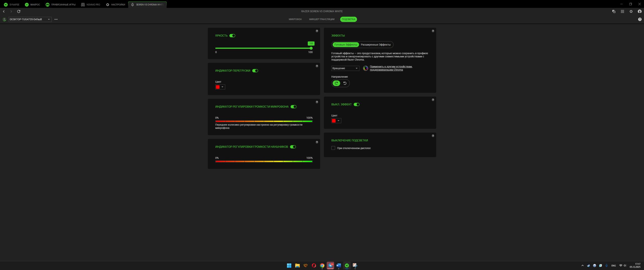Open the НАСТРОЙКИ tab
Image resolution: width=644 pixels, height=270 pixels.
click(x=115, y=5)
